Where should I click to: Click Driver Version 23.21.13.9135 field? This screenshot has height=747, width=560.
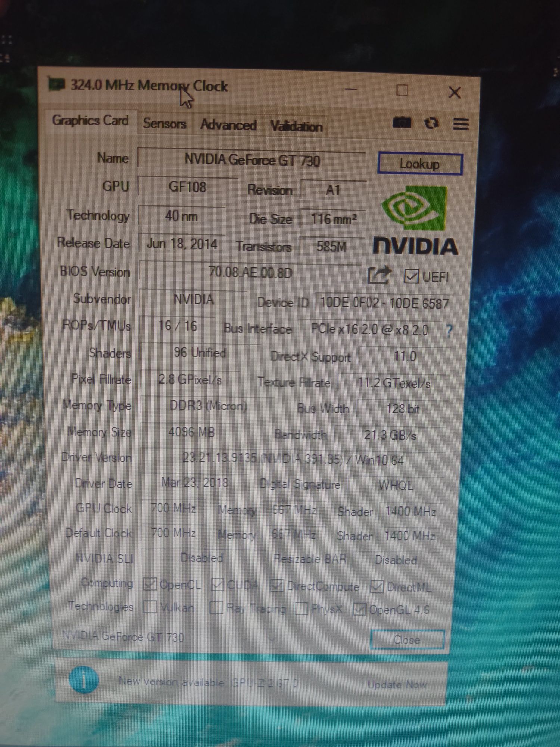[293, 459]
